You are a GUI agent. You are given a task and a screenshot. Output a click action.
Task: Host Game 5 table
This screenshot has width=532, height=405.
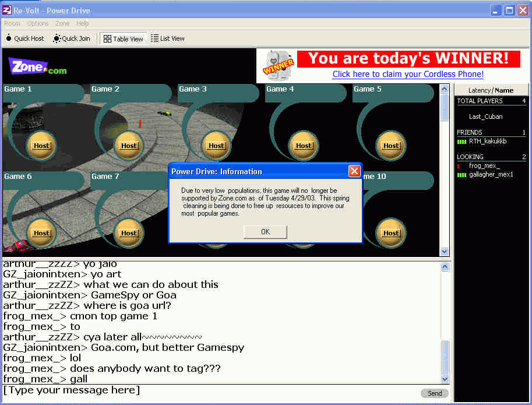pos(391,146)
